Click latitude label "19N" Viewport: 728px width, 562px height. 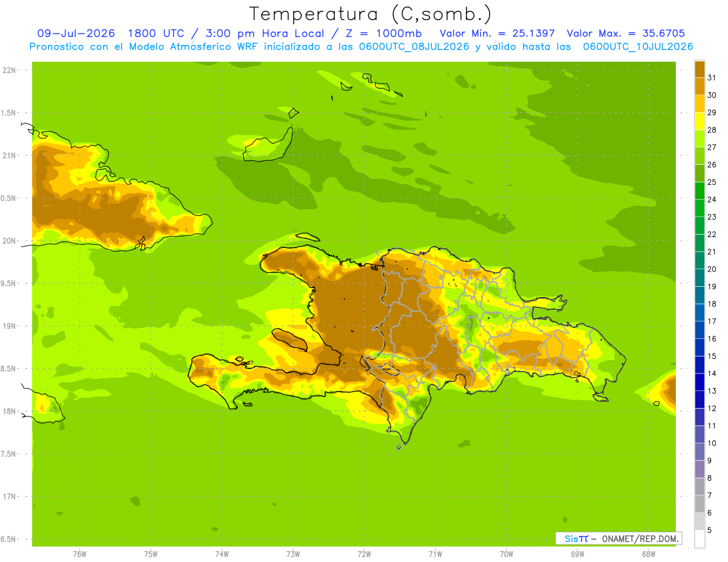(8, 326)
